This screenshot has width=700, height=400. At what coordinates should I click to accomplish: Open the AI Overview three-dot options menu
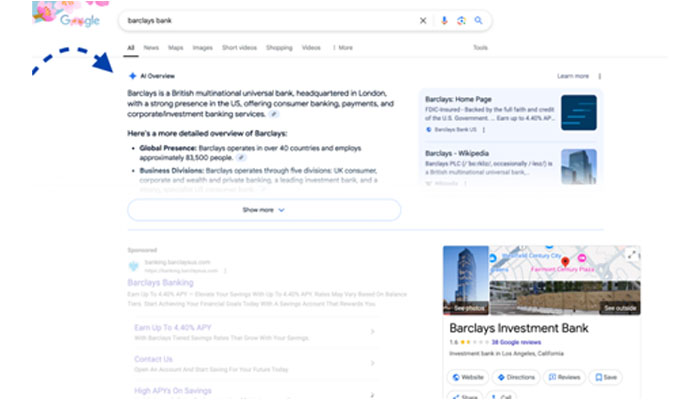tap(600, 76)
